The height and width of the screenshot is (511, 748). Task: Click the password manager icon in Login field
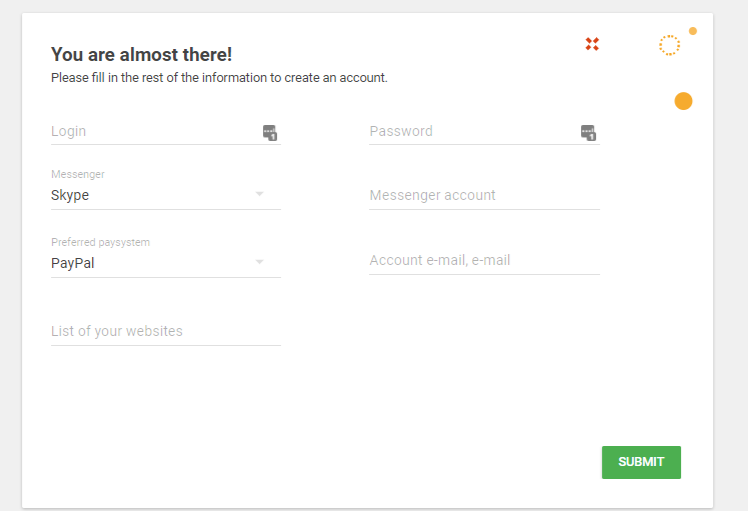click(270, 132)
